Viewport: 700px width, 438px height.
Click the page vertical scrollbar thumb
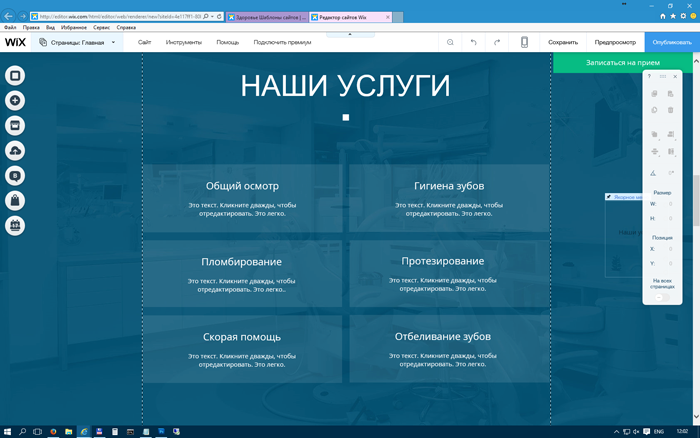(696, 200)
